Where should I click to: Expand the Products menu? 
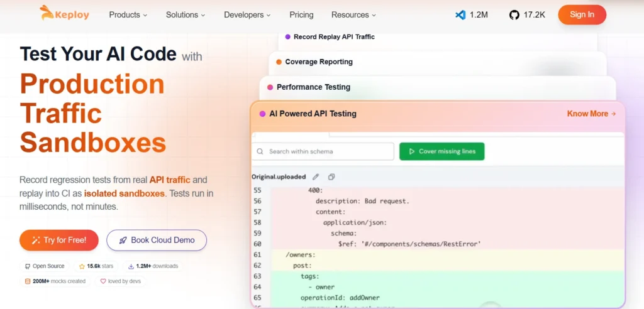pyautogui.click(x=128, y=15)
